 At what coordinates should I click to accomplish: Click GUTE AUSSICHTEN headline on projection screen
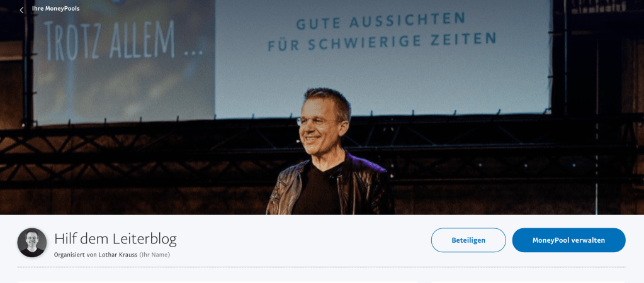(381, 21)
